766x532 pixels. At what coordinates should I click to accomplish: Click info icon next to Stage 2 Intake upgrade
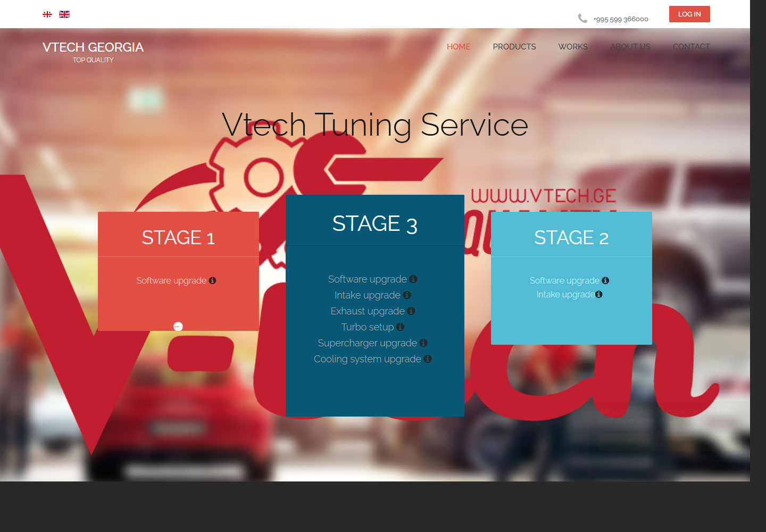599,294
